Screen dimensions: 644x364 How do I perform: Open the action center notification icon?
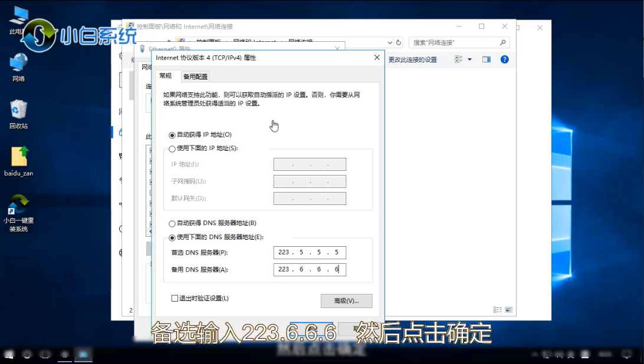(626, 354)
